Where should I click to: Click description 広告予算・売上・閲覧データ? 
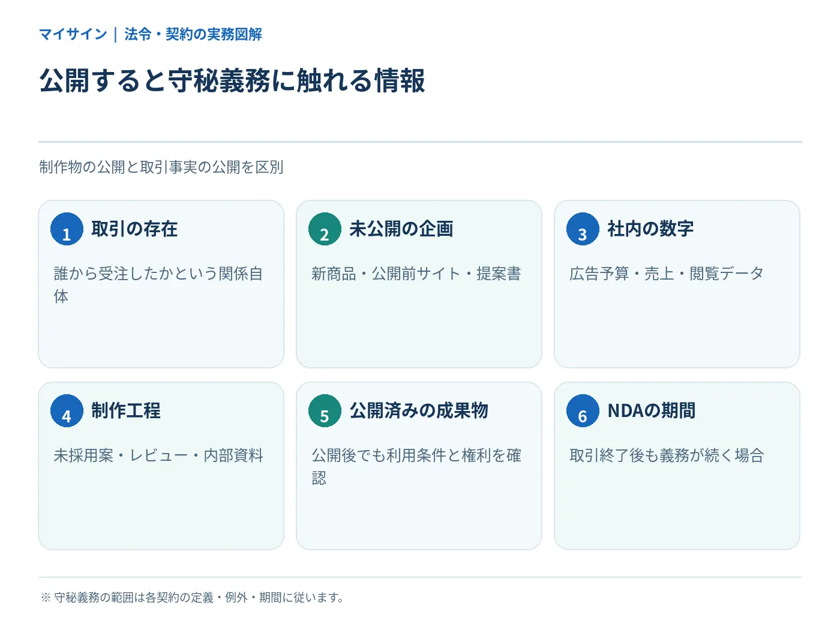667,274
